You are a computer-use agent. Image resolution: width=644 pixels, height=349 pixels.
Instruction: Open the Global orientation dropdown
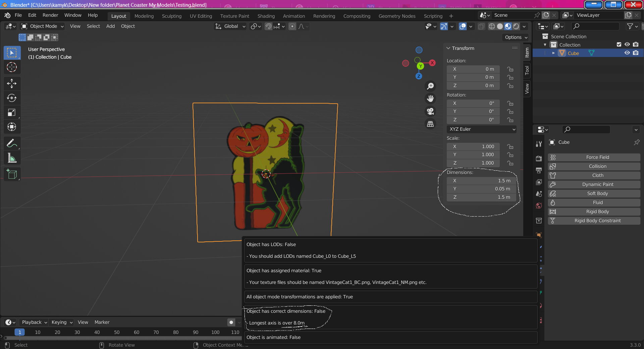230,26
